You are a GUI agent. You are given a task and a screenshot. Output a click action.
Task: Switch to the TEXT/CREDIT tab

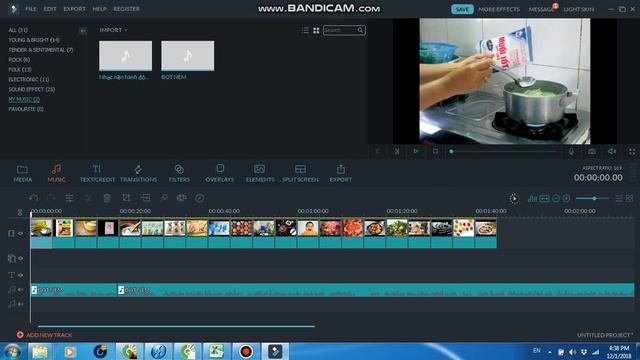[x=97, y=173]
